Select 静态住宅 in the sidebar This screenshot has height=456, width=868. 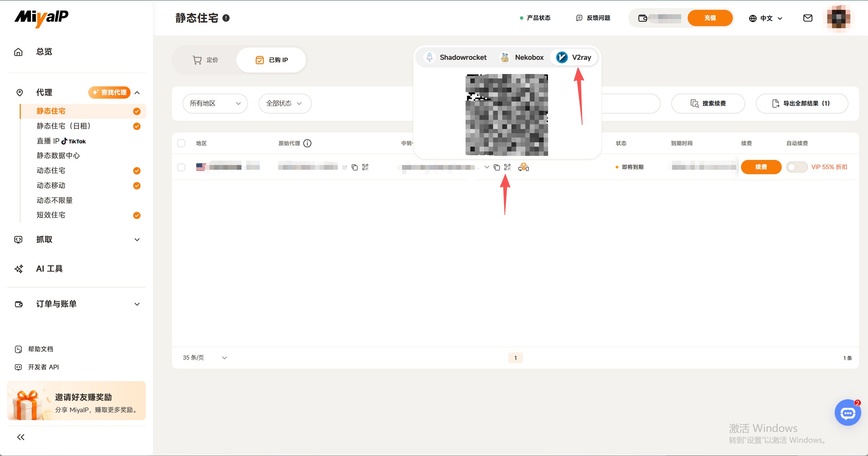(83, 111)
